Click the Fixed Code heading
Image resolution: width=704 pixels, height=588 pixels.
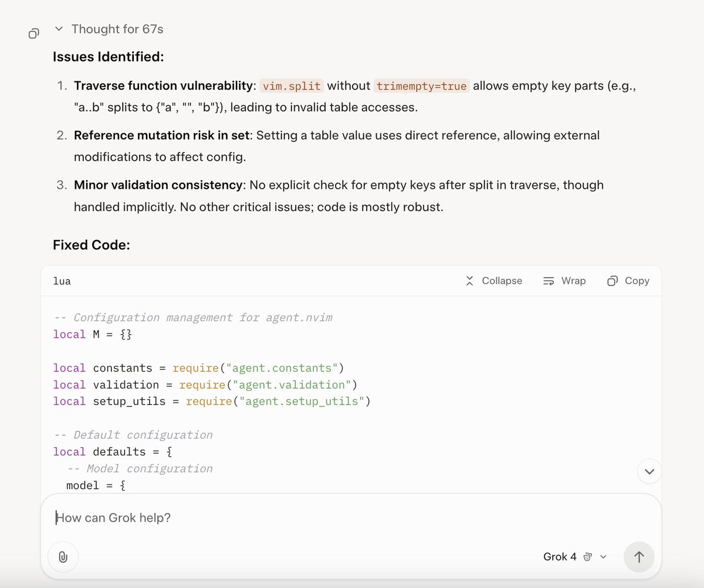click(91, 245)
